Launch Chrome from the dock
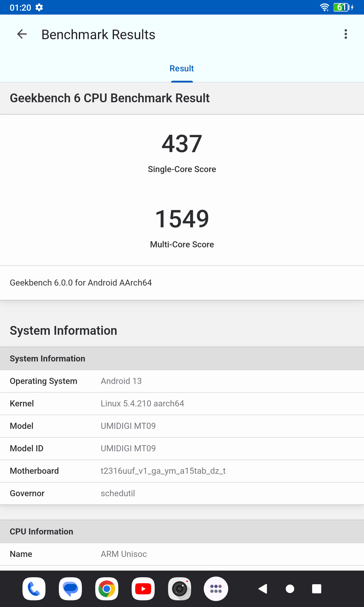Viewport: 364px width, 607px height. pyautogui.click(x=107, y=589)
